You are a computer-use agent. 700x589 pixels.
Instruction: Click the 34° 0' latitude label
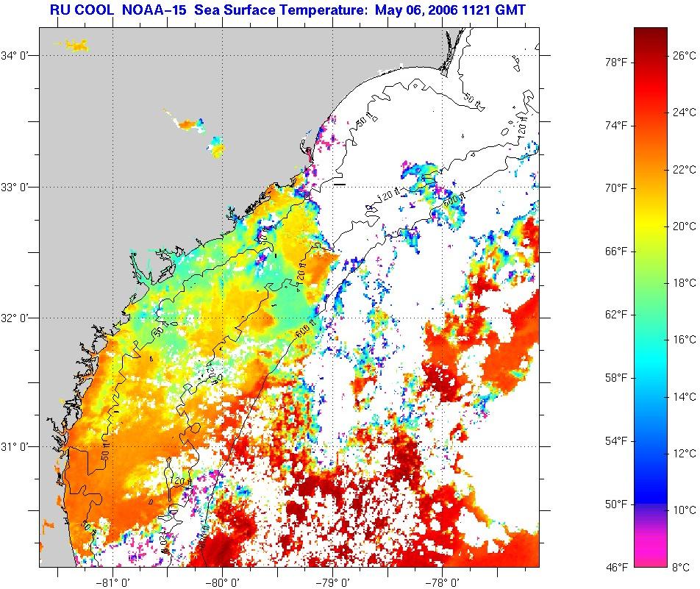[20, 55]
